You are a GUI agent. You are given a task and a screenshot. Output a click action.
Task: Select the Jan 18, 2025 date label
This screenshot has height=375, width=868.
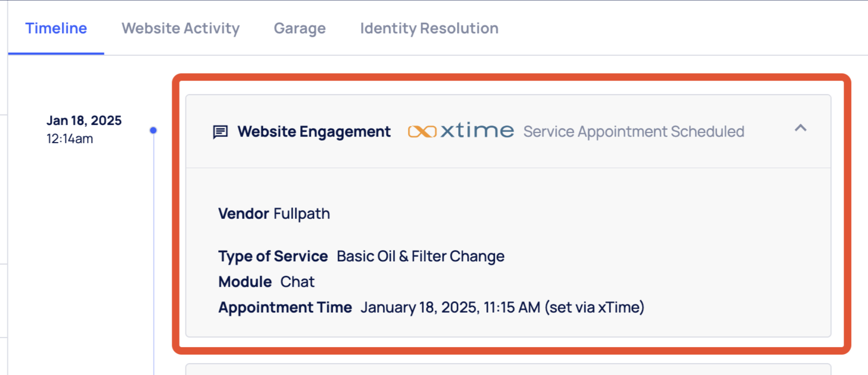84,120
